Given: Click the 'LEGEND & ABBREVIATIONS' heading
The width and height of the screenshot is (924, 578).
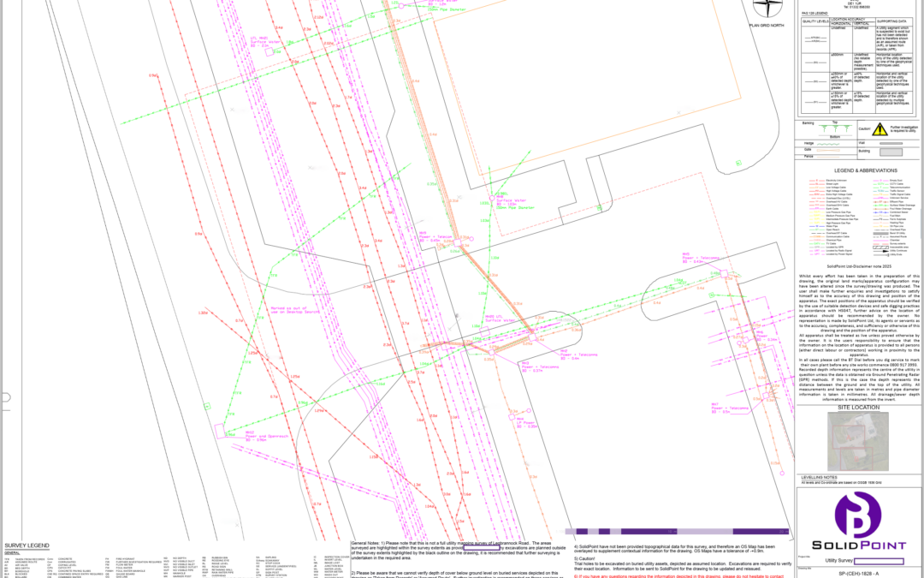Looking at the screenshot, I should tap(866, 170).
